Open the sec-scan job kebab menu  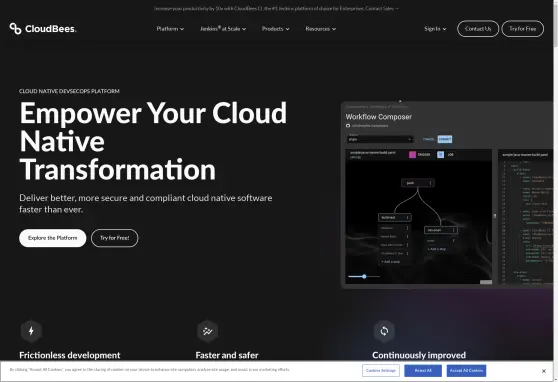453,230
